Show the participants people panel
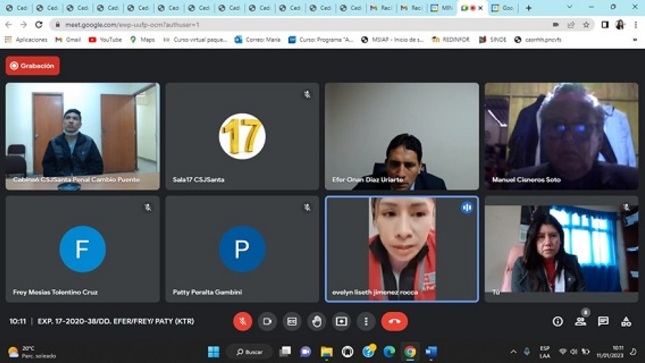The image size is (645, 363). click(580, 321)
